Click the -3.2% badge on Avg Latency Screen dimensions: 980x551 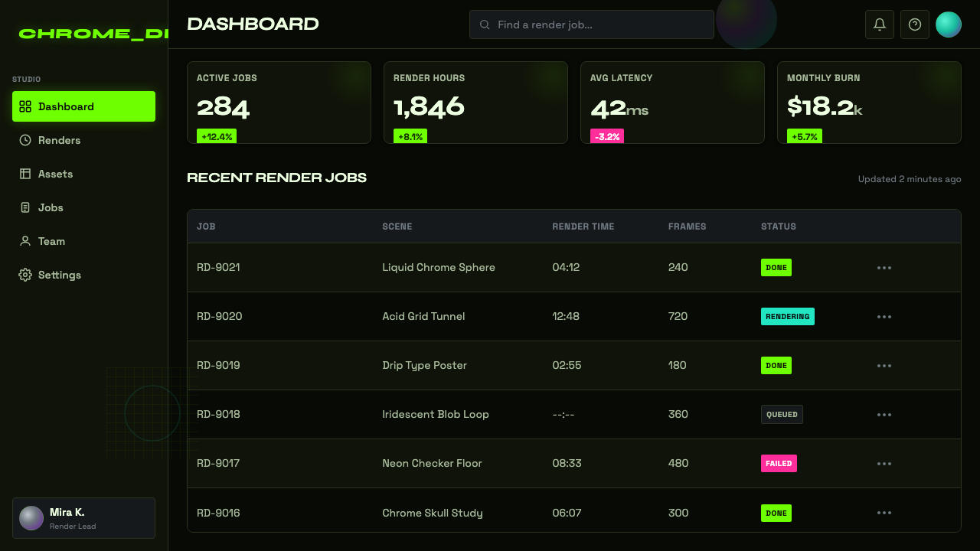(607, 136)
